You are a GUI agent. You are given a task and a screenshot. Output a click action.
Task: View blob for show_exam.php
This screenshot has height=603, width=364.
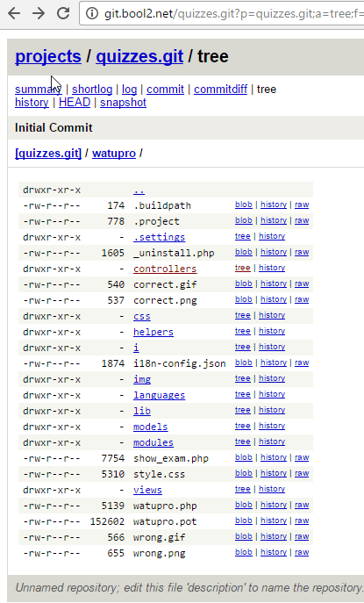pyautogui.click(x=244, y=457)
